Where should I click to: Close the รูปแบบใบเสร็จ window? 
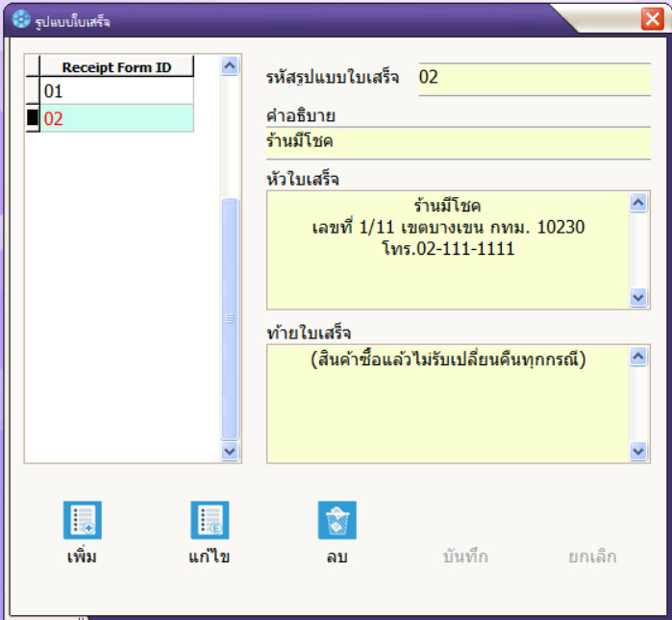tap(651, 18)
